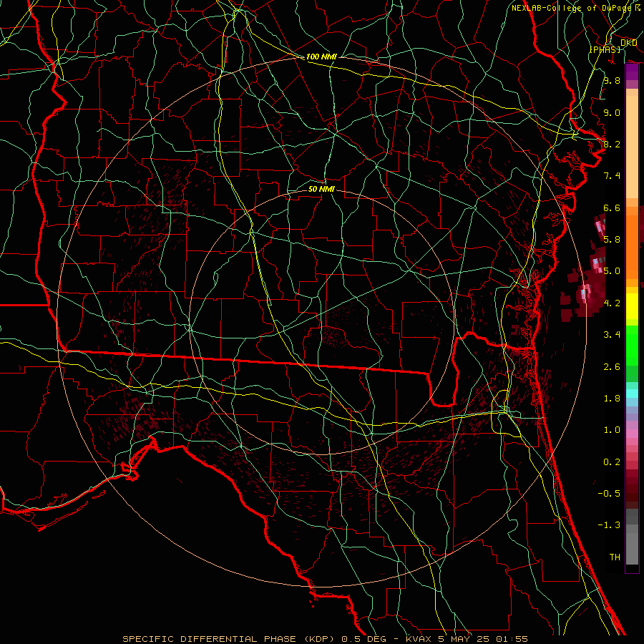Click the 5.8 legend value

coord(612,240)
